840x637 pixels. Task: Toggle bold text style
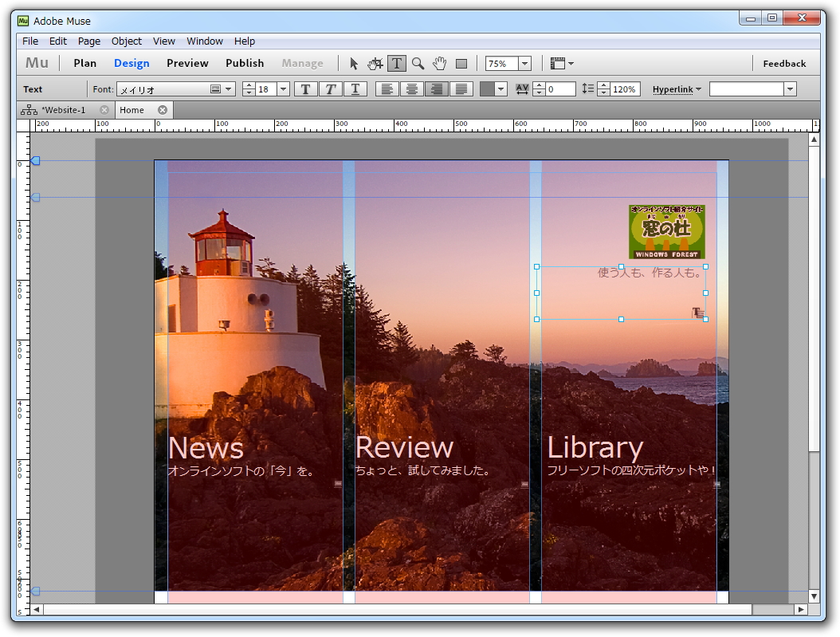(305, 89)
